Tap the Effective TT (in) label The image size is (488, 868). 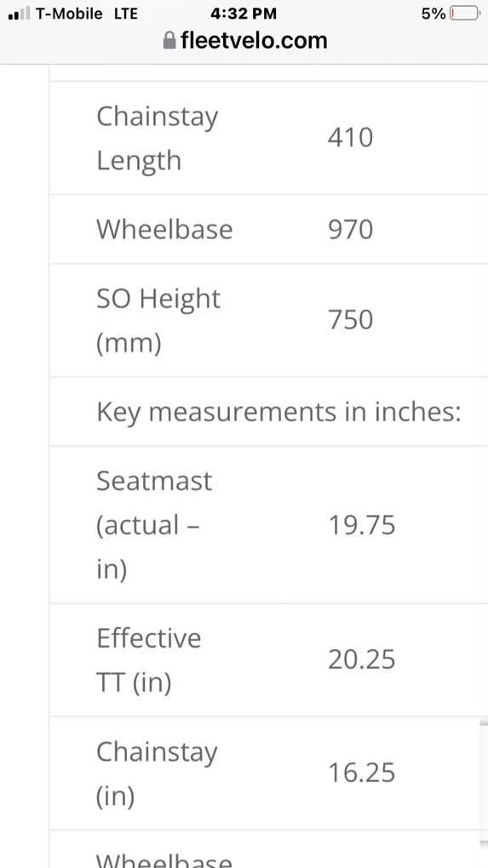tap(148, 660)
